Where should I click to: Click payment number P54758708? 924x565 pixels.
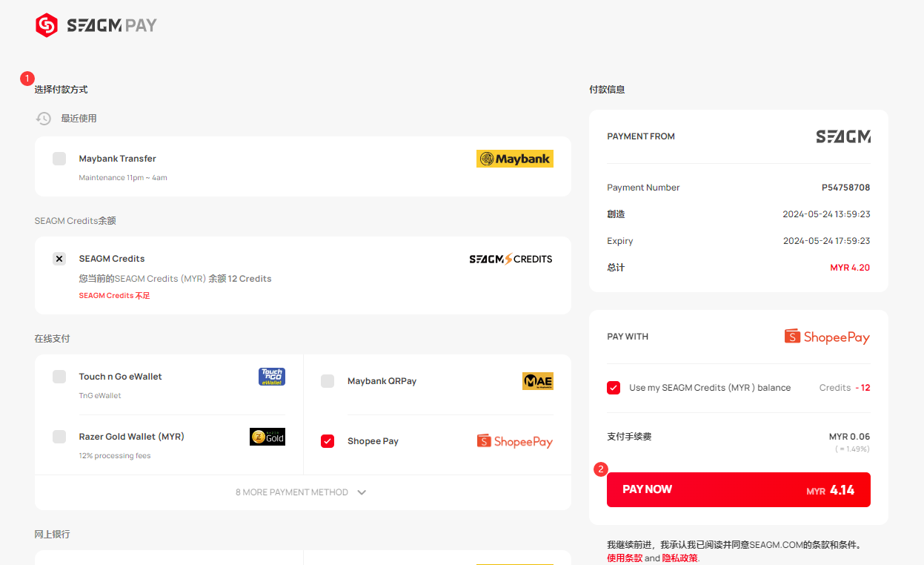(846, 188)
